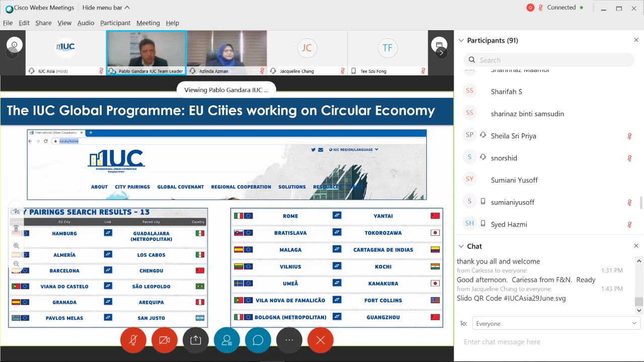The image size is (644, 362).
Task: Click the Enter chat message field
Action: click(548, 342)
